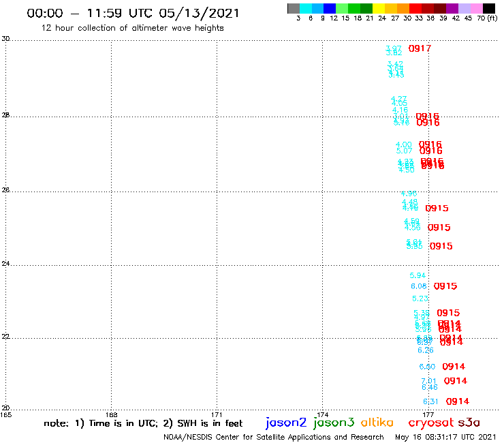This screenshot has height=443, width=504.
Task: Click the 'May 16 08:31:17 UTC 2021' timestamp
Action: tap(445, 438)
